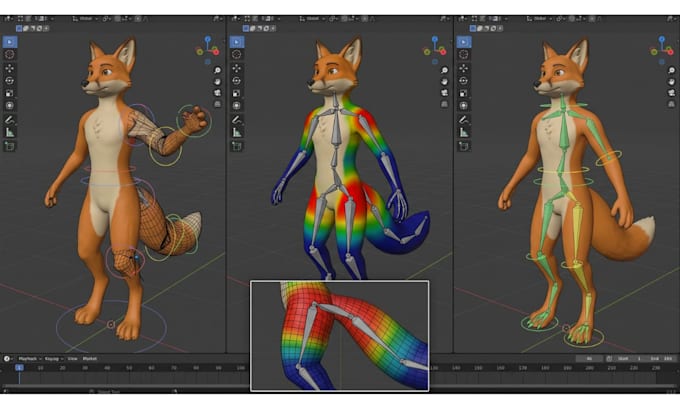Open options dropdown at left viewport header's right end

(216, 19)
